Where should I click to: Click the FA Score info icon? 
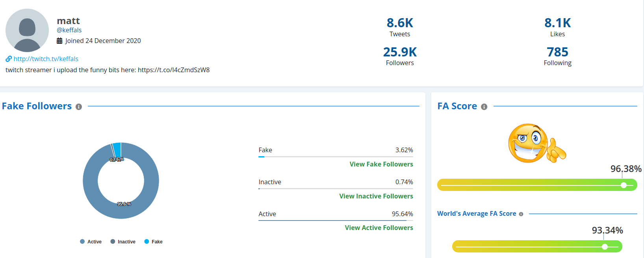[x=484, y=107]
